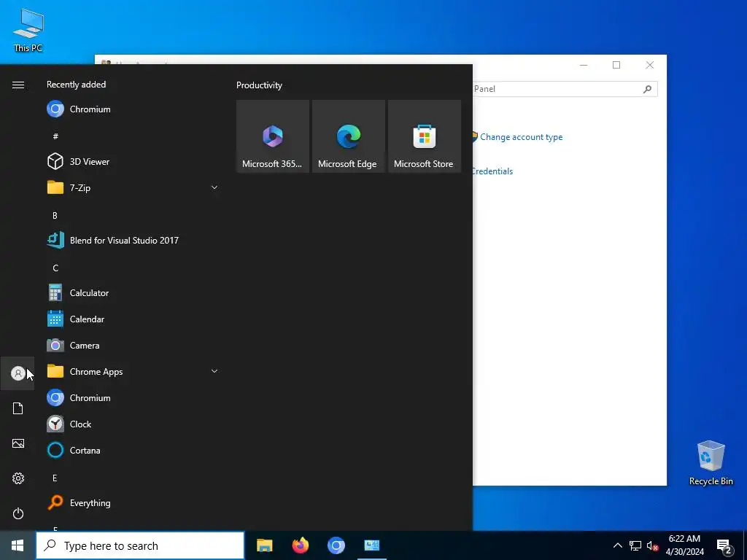Click the B section letter header
The image size is (747, 560).
pos(55,215)
